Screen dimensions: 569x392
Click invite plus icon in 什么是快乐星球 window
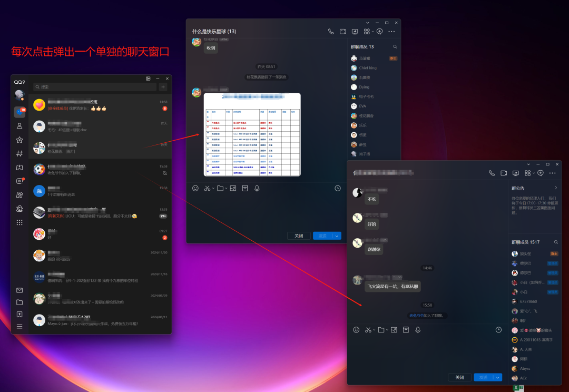coord(379,32)
